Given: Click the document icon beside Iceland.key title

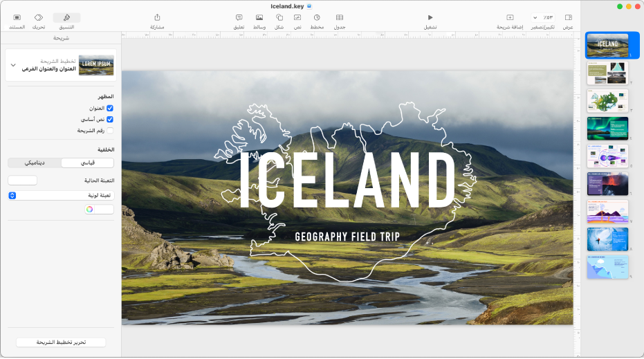Looking at the screenshot, I should point(309,6).
